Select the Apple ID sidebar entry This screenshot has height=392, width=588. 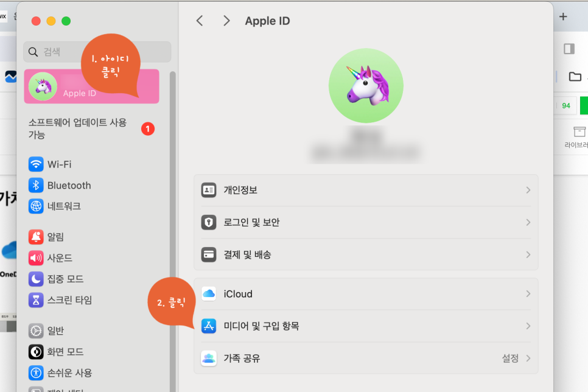point(91,86)
